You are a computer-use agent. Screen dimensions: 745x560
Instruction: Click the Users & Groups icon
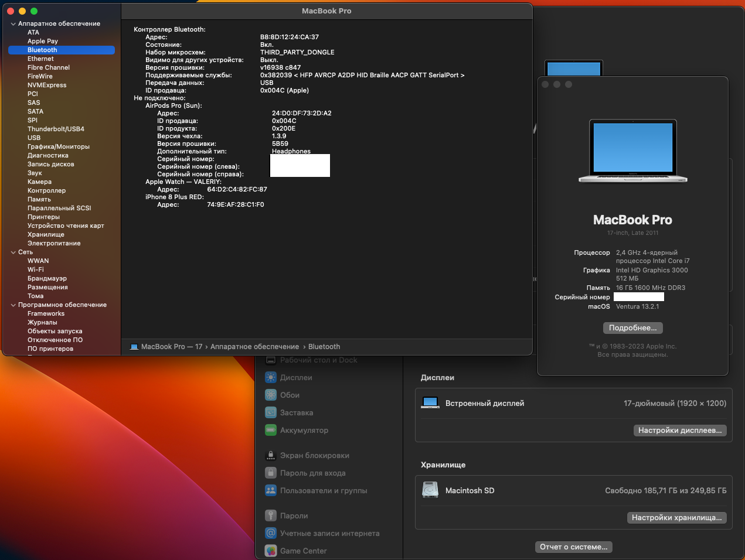pos(270,490)
